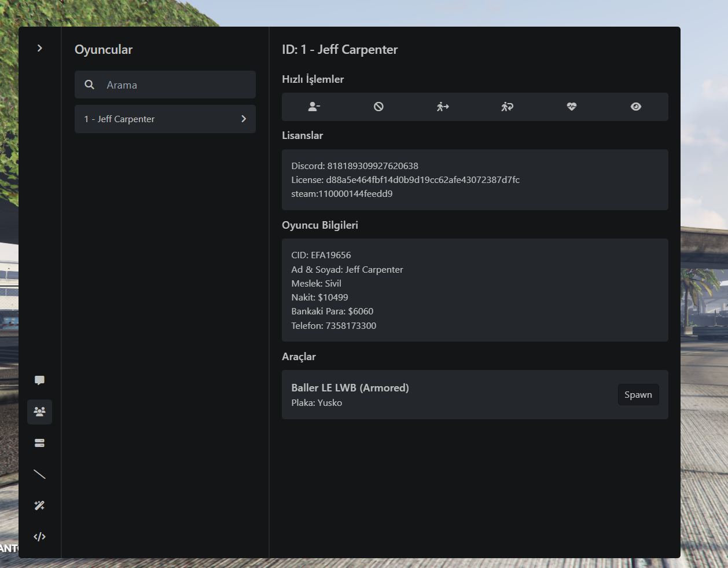
Task: Spawn the Baller LE LWB vehicle
Action: [638, 395]
